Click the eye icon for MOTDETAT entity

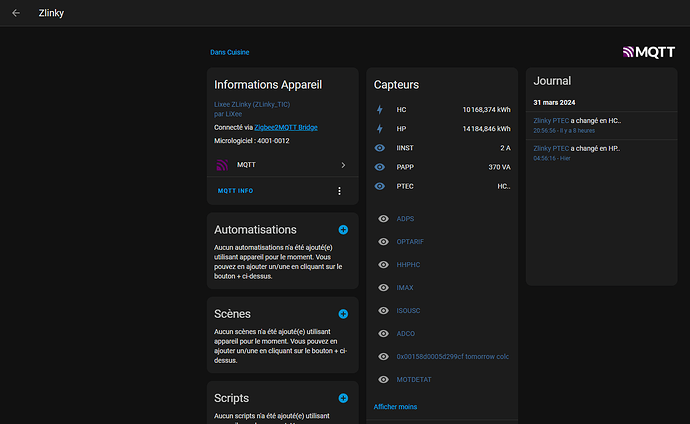(x=384, y=379)
